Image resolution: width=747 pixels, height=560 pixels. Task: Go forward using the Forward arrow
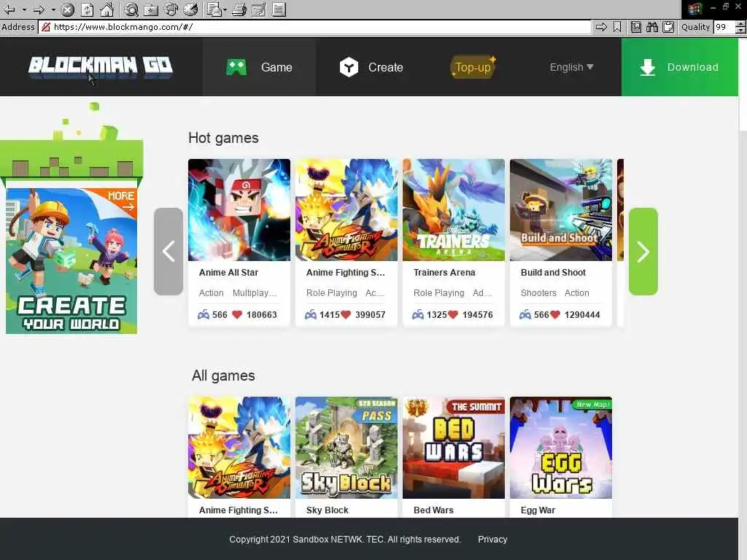tap(39, 9)
